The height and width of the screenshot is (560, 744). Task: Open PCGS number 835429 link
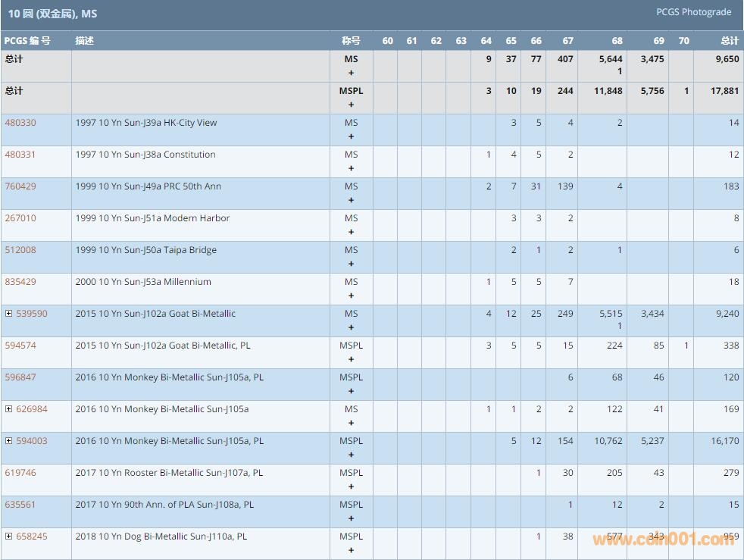(20, 282)
